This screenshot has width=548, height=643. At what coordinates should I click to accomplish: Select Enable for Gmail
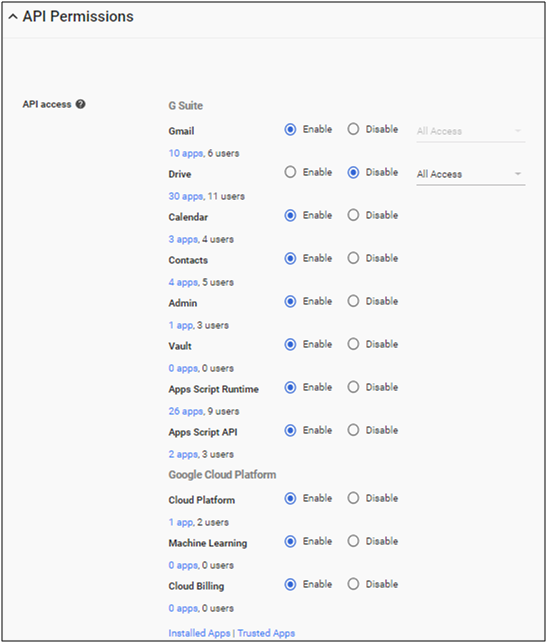290,130
